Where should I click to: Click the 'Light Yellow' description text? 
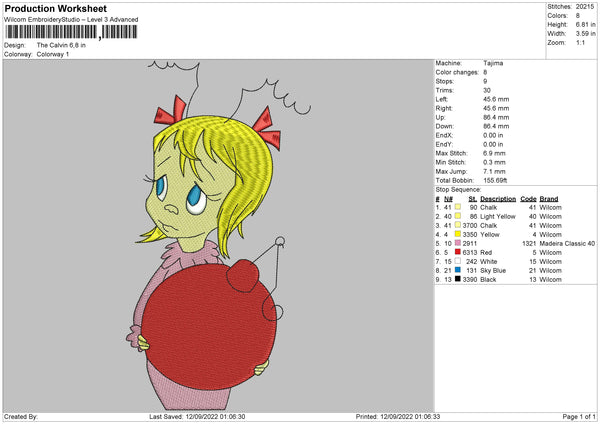[x=498, y=217]
